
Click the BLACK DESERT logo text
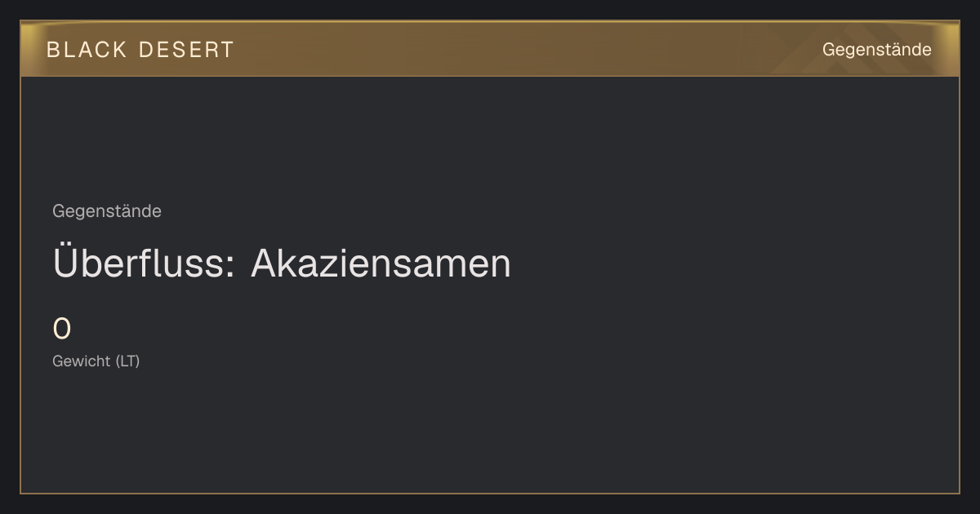point(140,50)
